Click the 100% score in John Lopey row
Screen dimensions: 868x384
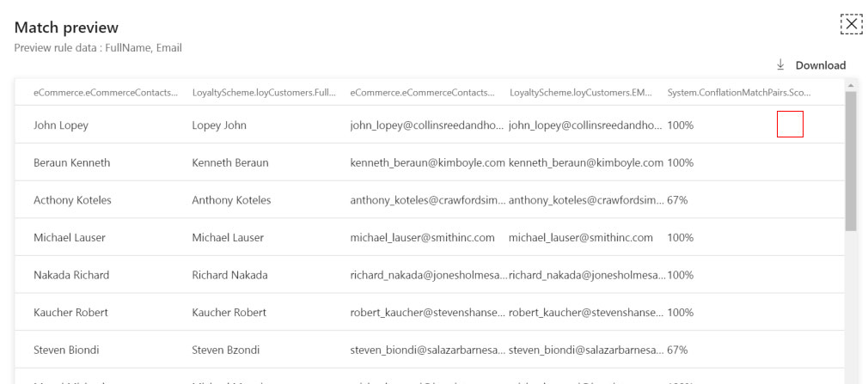(681, 125)
